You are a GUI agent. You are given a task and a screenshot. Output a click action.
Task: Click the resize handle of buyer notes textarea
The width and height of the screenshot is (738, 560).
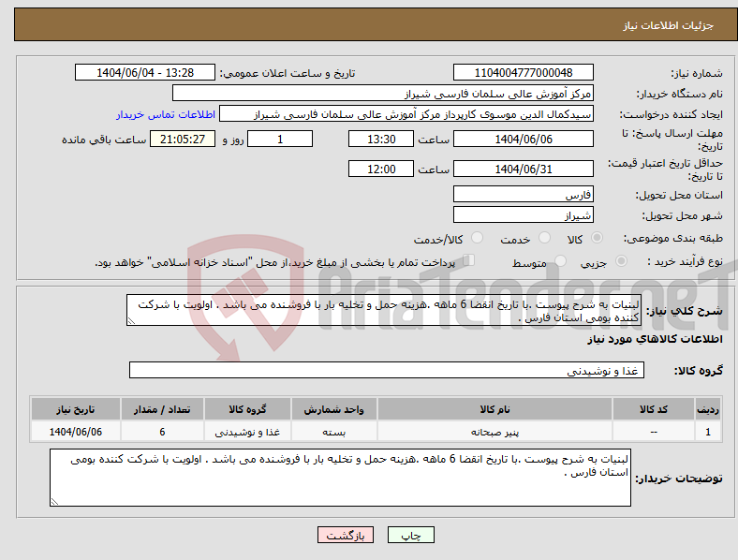(54, 502)
